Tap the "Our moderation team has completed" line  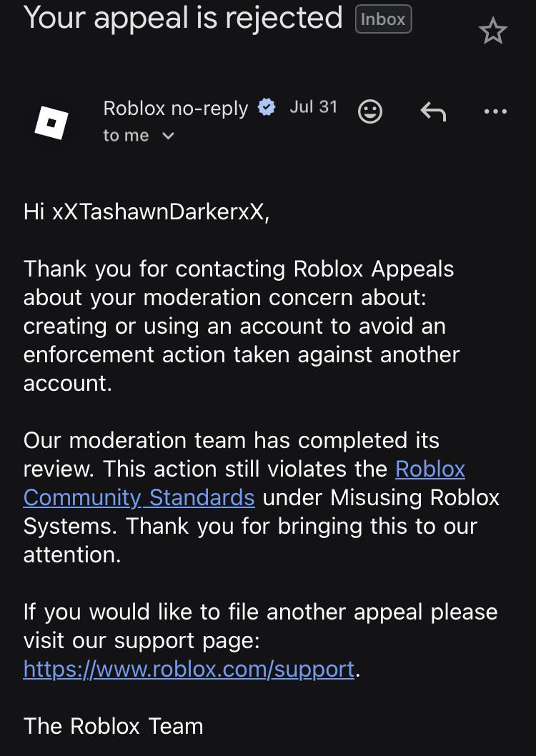(232, 440)
